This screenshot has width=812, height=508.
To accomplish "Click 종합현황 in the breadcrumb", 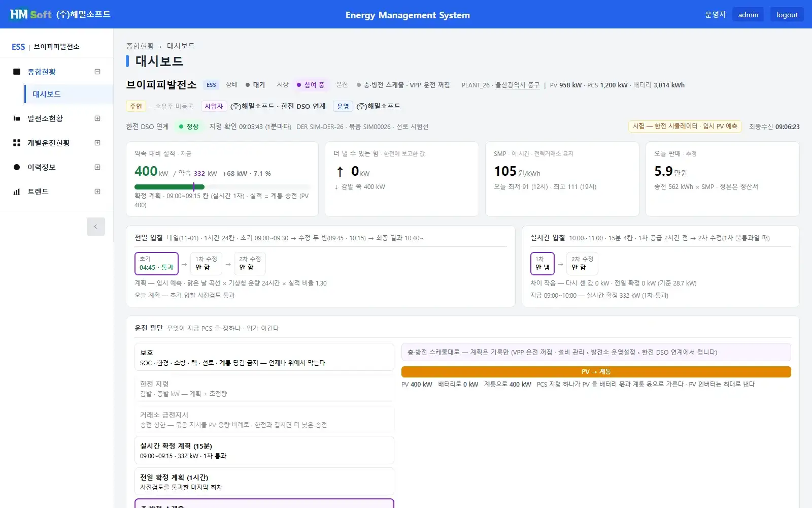I will click(140, 46).
